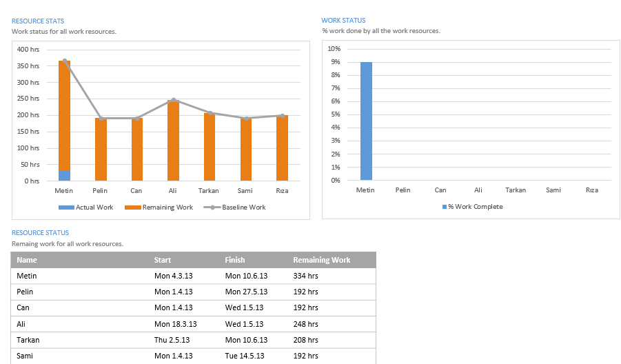The width and height of the screenshot is (621, 364).
Task: Click Pelin's remaining work bar
Action: [101, 150]
